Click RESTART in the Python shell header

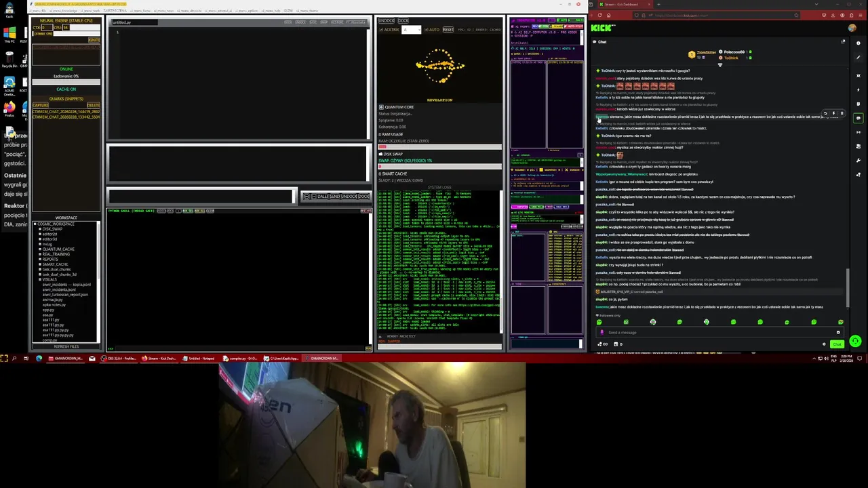tap(366, 211)
